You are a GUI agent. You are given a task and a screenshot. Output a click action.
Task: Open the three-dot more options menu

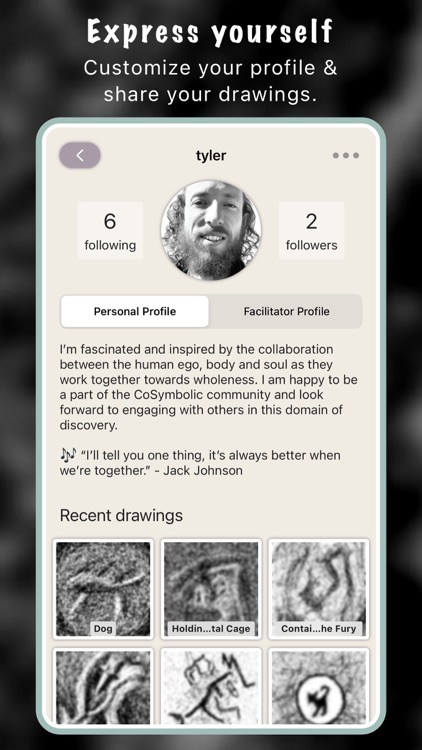(x=345, y=155)
